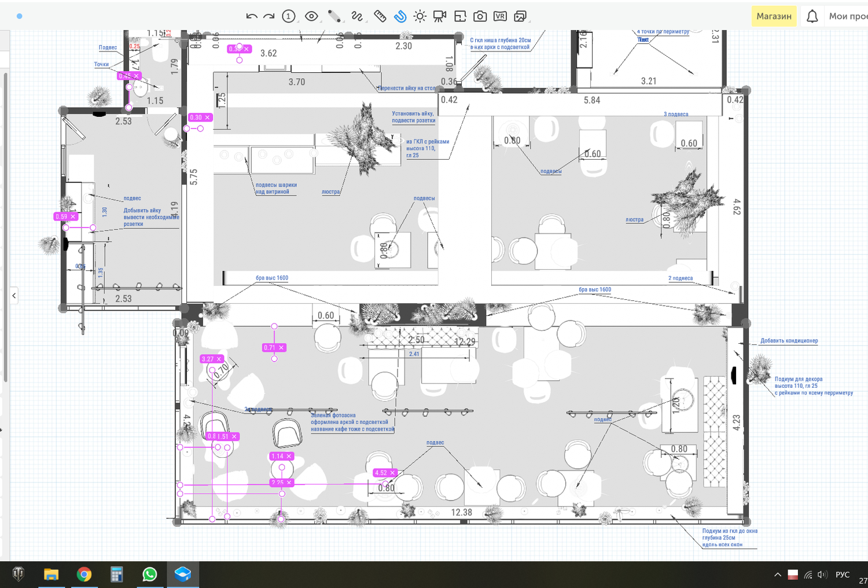Screen dimensions: 868x588
Task: Remove the 4.52 measurement tag
Action: 392,473
